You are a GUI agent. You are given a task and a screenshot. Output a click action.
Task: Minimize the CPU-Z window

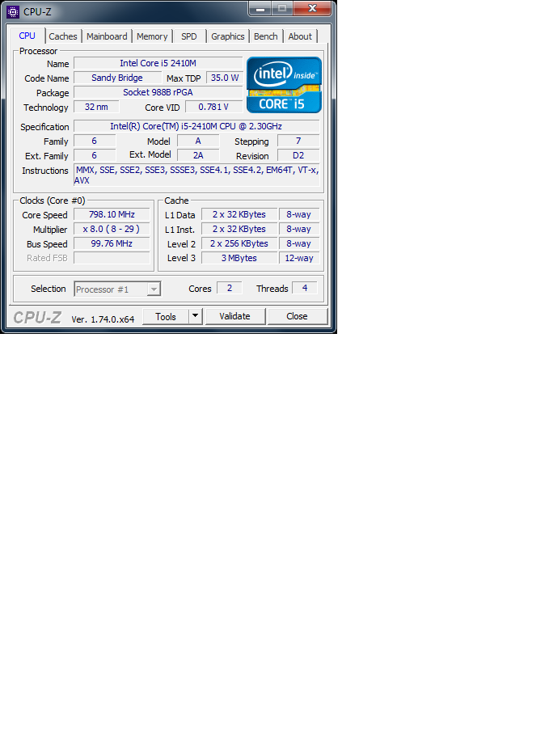pyautogui.click(x=260, y=9)
